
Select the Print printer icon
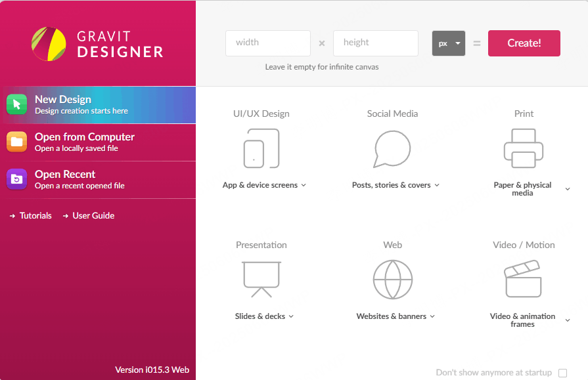[524, 148]
